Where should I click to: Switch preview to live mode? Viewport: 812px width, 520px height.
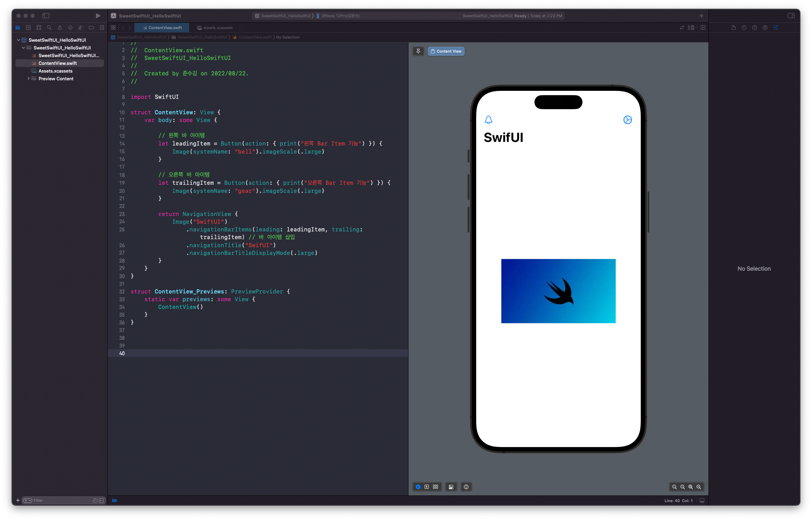[418, 487]
